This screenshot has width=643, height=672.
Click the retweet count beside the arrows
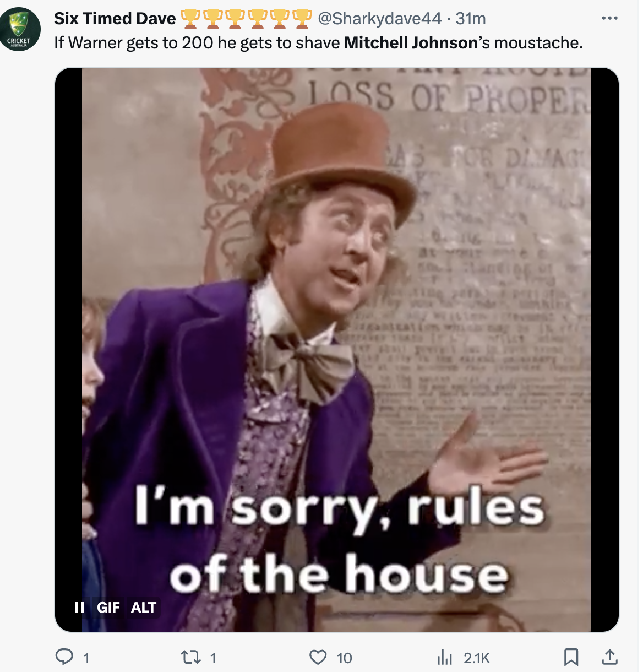click(213, 658)
